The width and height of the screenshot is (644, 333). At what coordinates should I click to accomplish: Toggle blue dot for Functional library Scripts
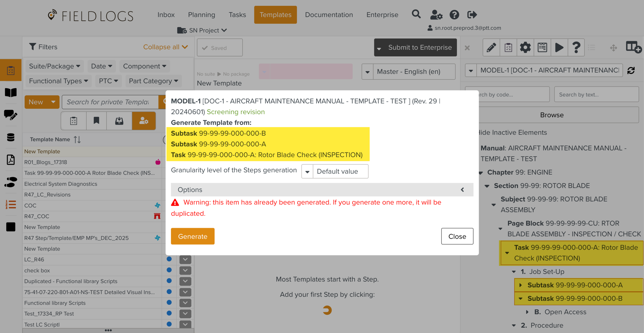[x=169, y=302]
